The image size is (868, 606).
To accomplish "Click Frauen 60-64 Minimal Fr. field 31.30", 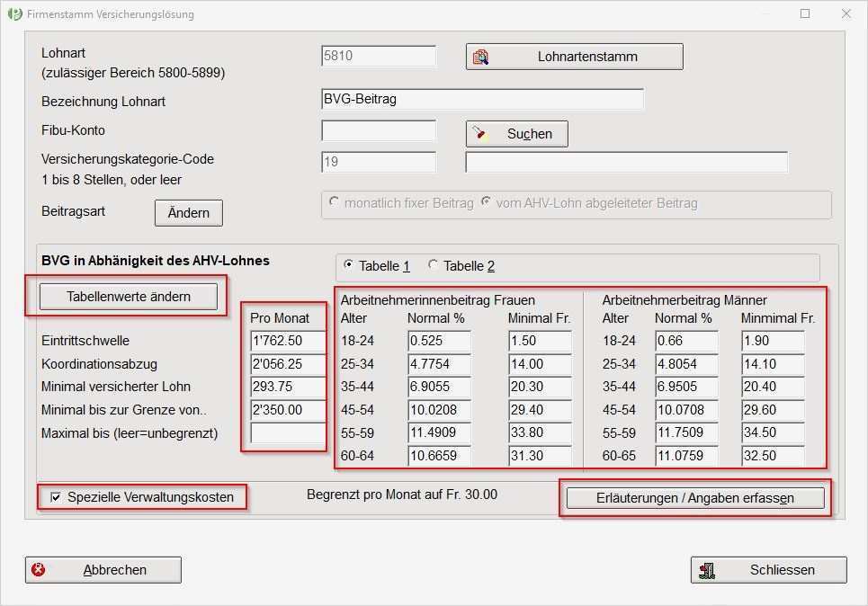I will click(x=541, y=456).
